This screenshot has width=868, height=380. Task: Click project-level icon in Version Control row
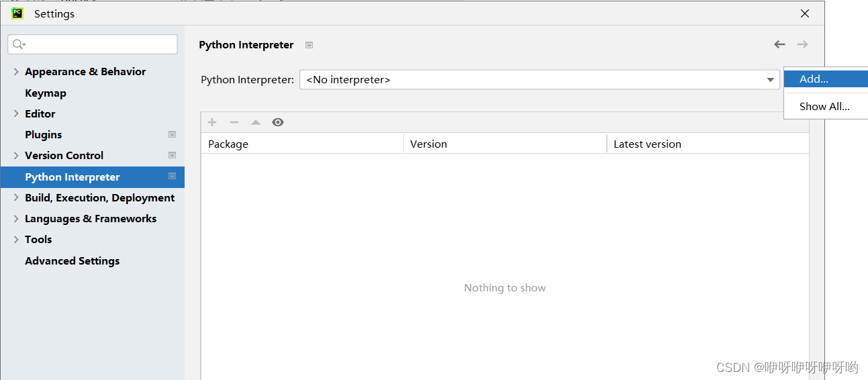click(172, 155)
